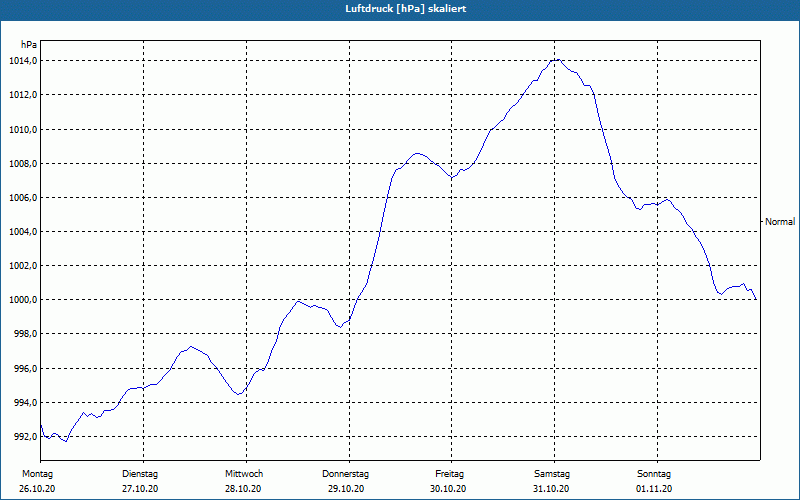Click the 992,0 axis value
The height and width of the screenshot is (500, 800).
pyautogui.click(x=26, y=437)
